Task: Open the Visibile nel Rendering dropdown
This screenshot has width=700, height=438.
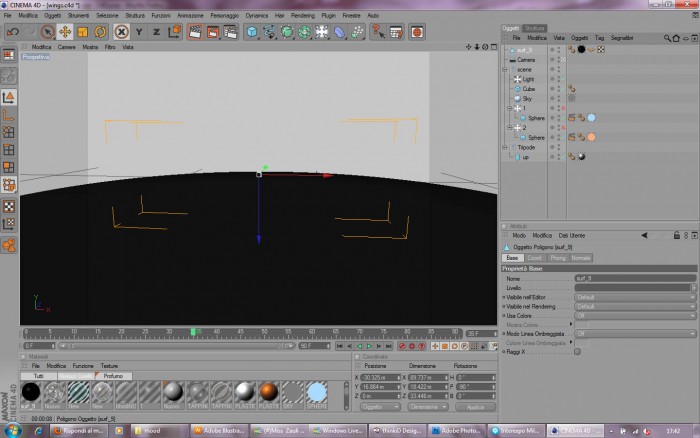Action: click(635, 307)
